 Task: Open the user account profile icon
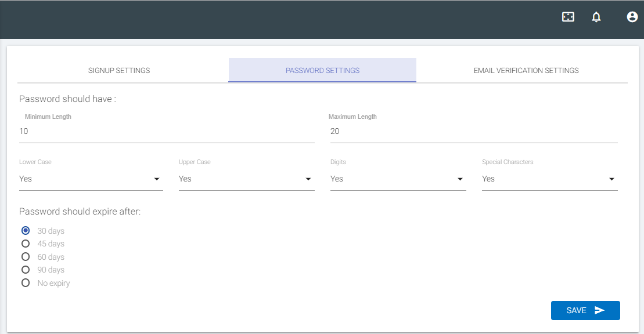pyautogui.click(x=632, y=17)
